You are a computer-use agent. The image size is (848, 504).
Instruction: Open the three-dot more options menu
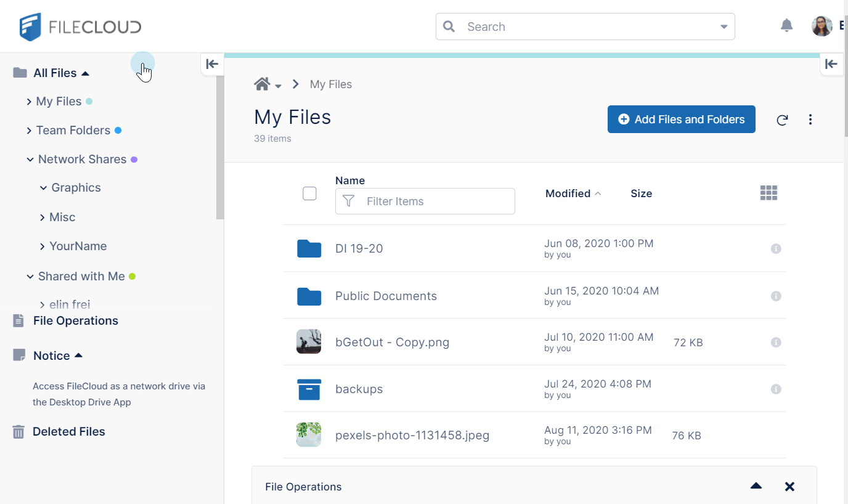(810, 120)
